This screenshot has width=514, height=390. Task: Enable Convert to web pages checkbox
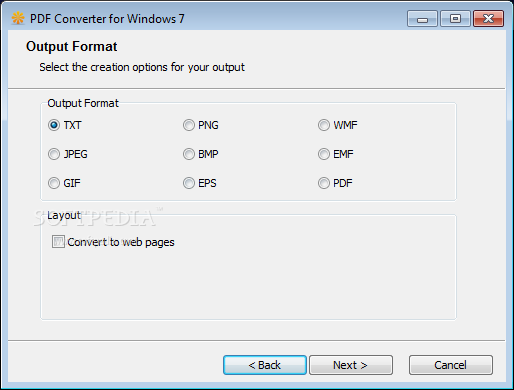pyautogui.click(x=58, y=242)
